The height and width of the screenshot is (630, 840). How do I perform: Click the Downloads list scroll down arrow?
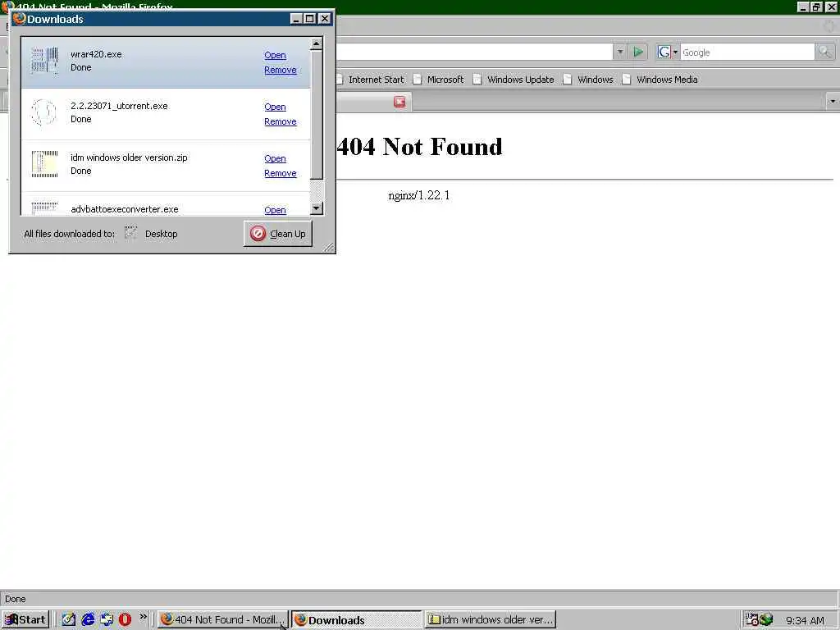point(317,208)
